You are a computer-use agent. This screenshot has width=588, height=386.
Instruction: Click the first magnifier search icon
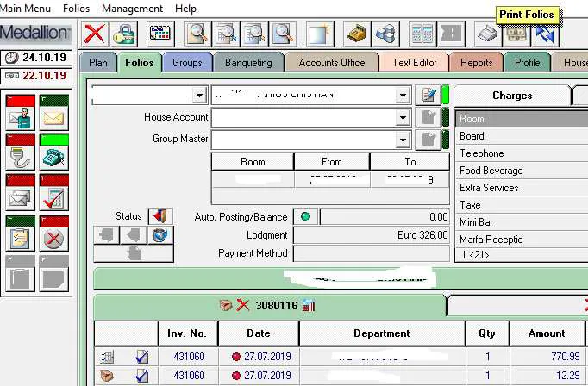coord(197,34)
